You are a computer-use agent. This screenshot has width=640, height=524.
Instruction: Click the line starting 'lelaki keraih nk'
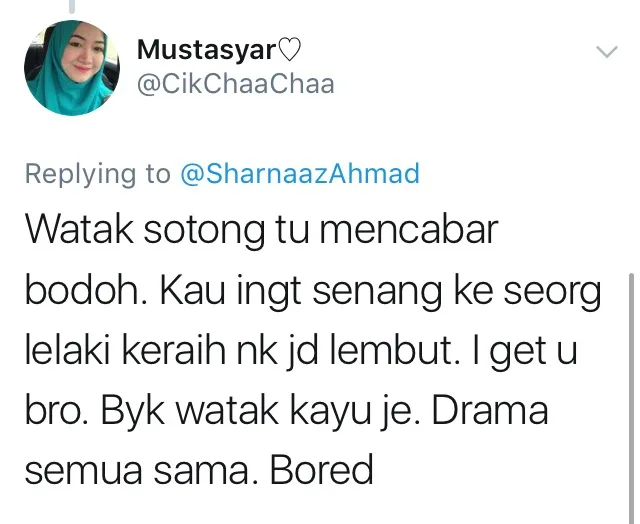pos(301,351)
